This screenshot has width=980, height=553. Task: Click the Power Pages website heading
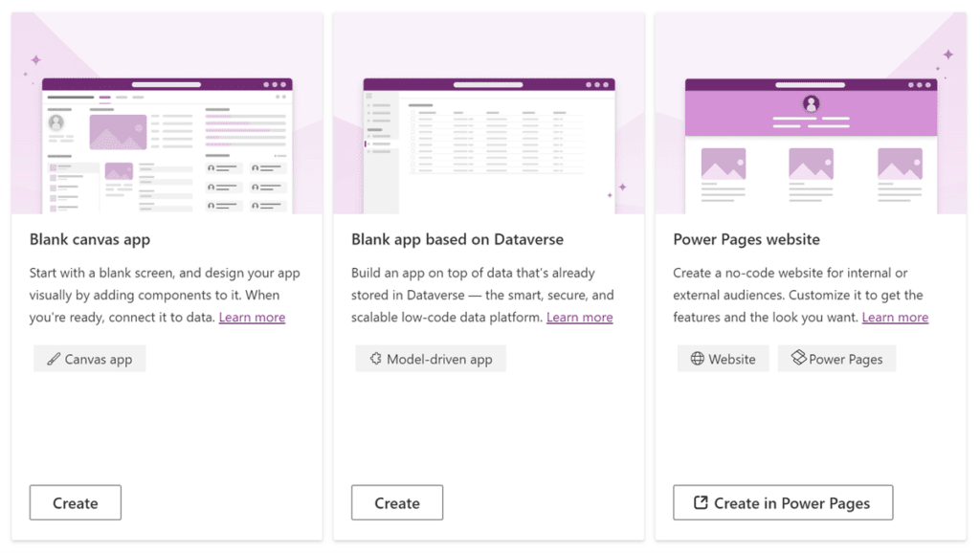[x=746, y=239]
